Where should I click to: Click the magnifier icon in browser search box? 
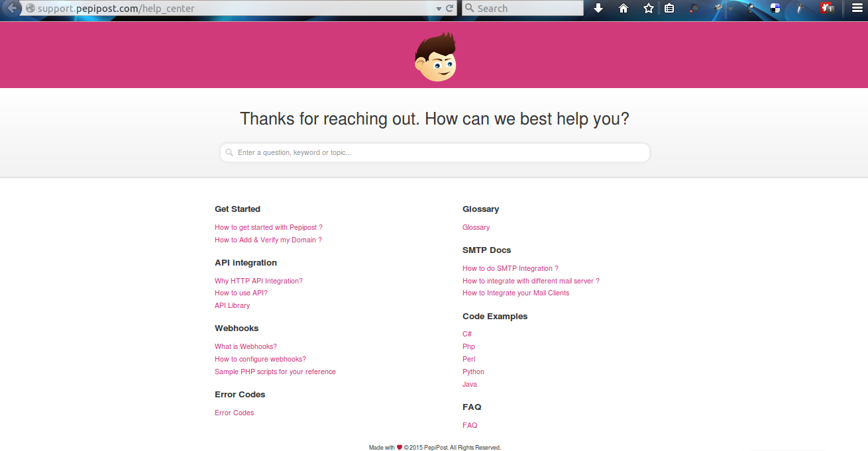click(470, 8)
